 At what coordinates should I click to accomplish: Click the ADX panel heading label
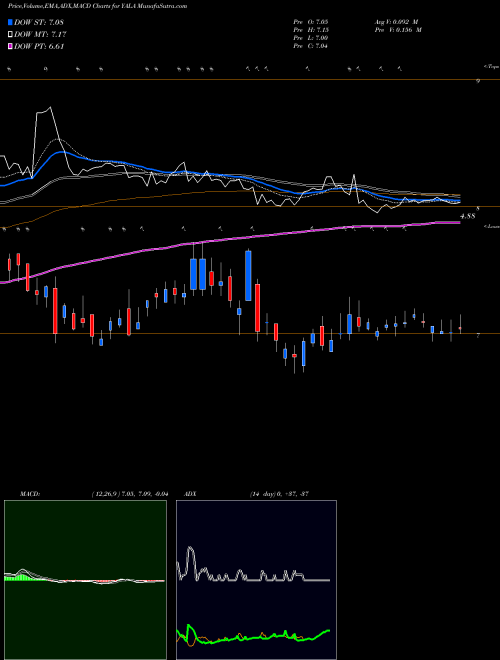tap(191, 494)
